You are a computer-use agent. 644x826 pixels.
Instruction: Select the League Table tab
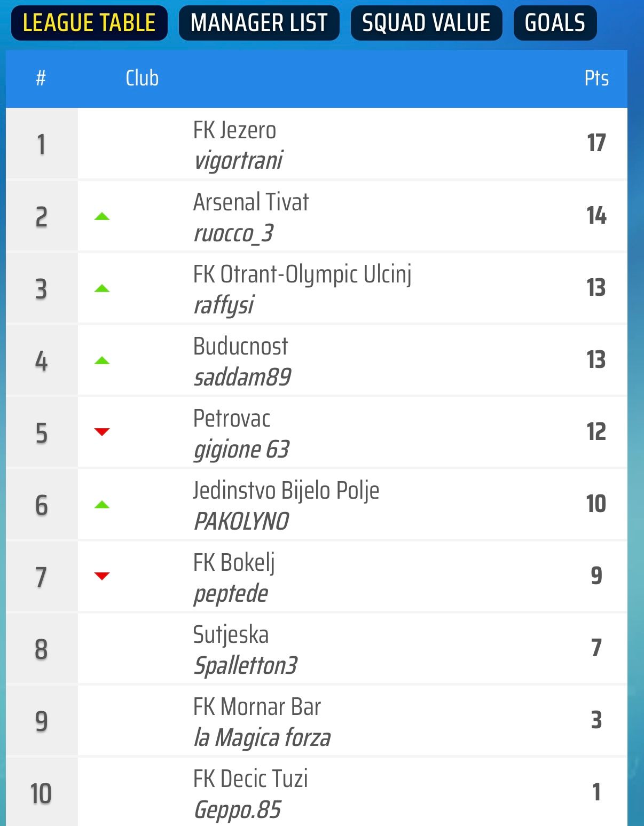coord(89,23)
